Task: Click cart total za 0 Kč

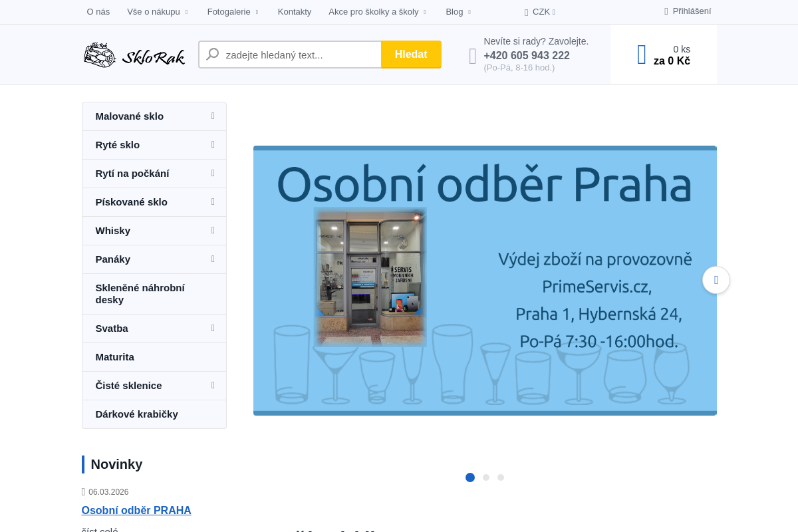Action: (x=672, y=61)
